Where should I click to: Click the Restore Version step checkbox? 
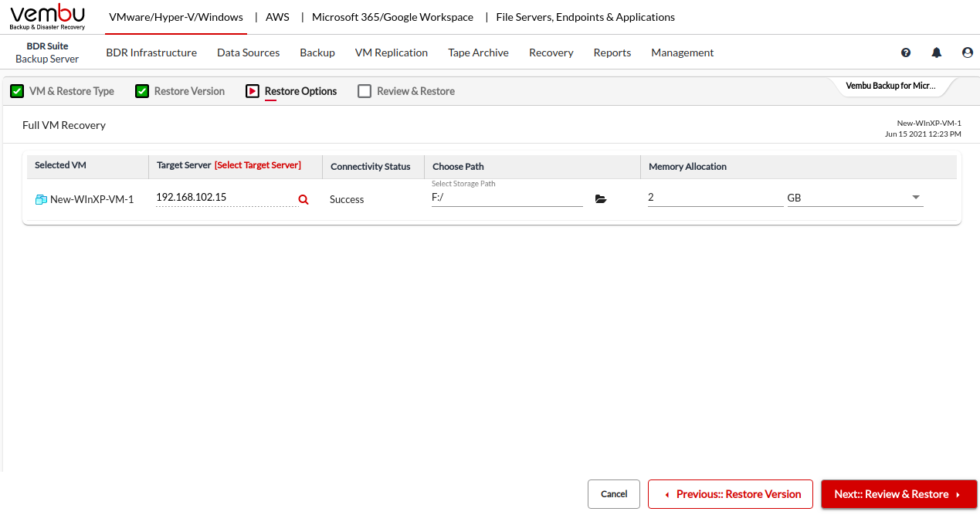[x=142, y=91]
